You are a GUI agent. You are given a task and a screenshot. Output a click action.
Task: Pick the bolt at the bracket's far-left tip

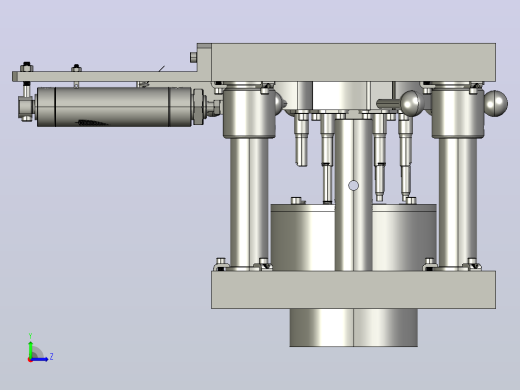[26, 67]
